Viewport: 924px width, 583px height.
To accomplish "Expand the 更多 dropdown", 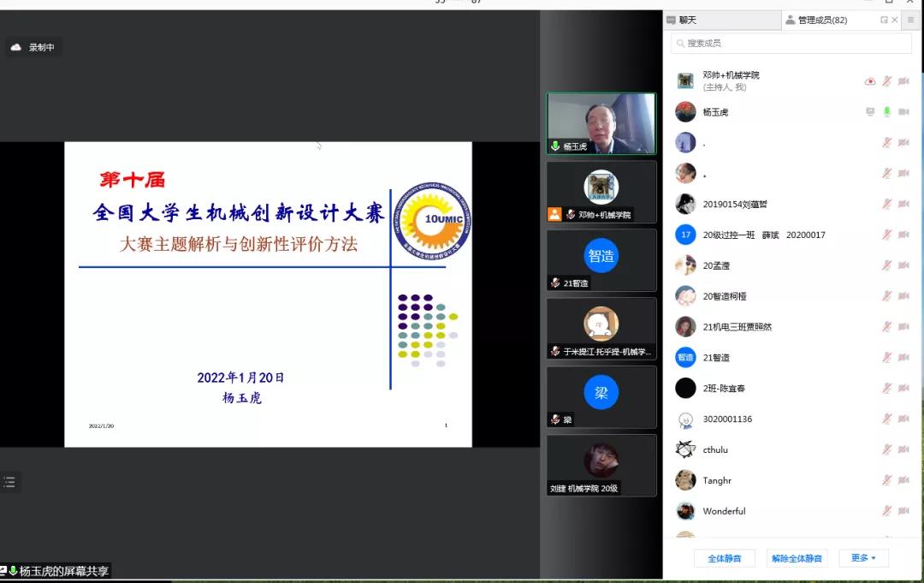I will point(863,558).
